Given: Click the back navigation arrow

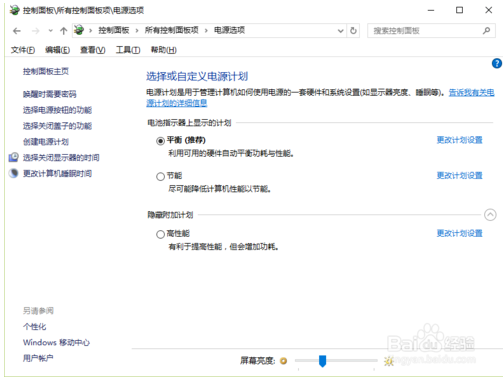Looking at the screenshot, I should (x=17, y=31).
